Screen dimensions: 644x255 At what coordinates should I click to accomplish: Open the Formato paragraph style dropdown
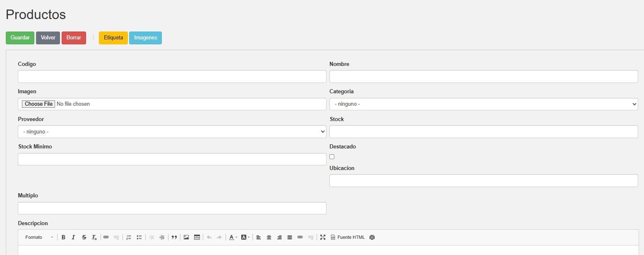[39, 237]
